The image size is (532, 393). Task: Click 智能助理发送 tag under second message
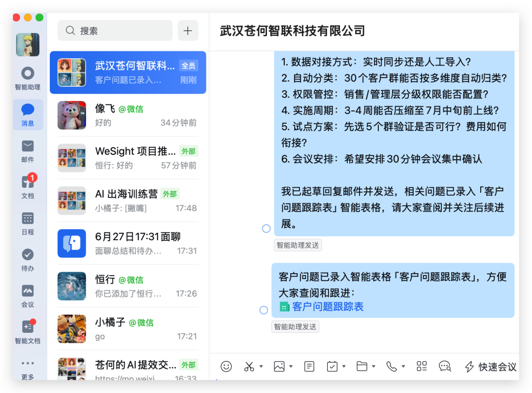pyautogui.click(x=295, y=327)
